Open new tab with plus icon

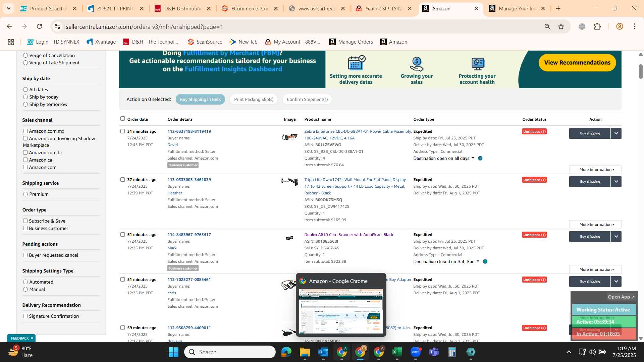click(x=558, y=9)
